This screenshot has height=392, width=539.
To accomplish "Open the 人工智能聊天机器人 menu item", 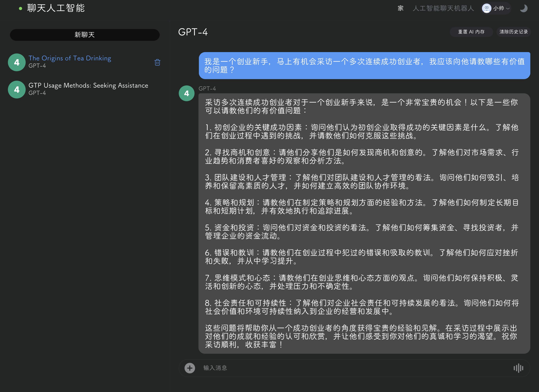I will pyautogui.click(x=443, y=8).
